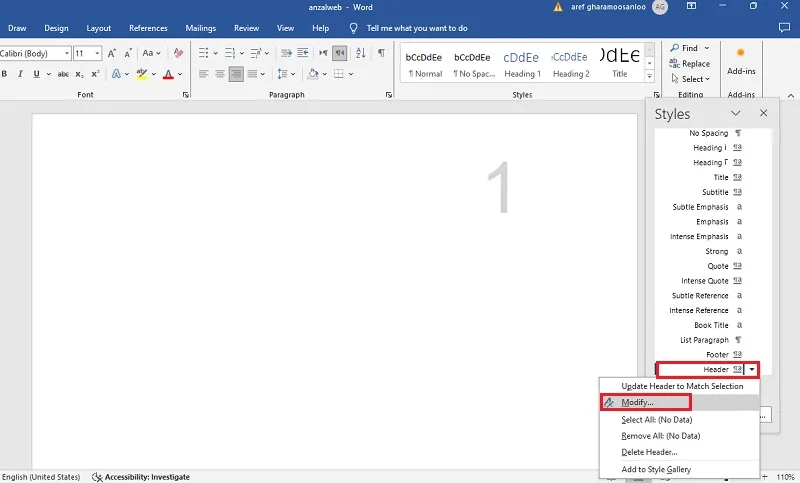Open Font dialog launcher
Screen dimensions: 800x483
[x=186, y=95]
